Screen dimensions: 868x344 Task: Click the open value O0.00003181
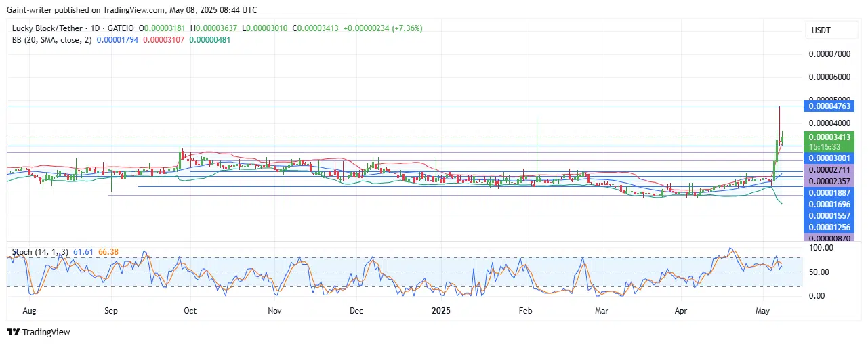(x=163, y=29)
